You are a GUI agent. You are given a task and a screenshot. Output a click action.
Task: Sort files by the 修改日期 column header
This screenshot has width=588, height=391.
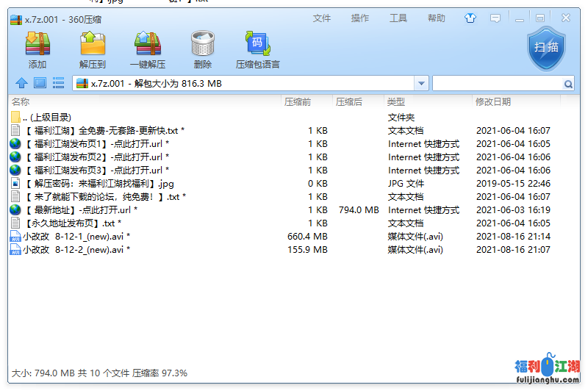click(x=492, y=102)
